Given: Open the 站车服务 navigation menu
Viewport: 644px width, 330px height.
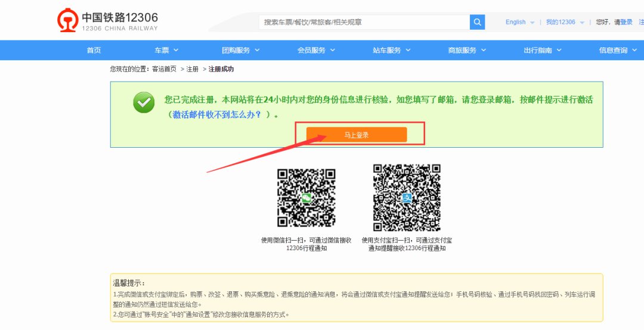Looking at the screenshot, I should (386, 50).
